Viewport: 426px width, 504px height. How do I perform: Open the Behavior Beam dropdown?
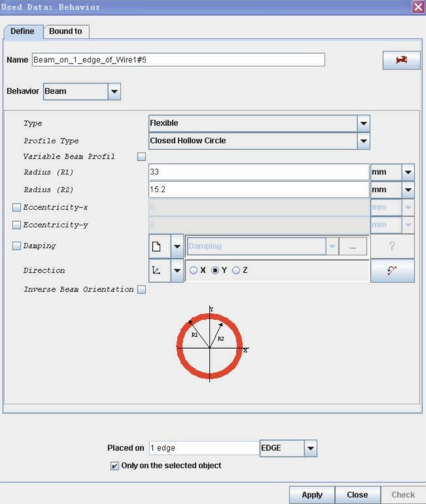point(114,91)
